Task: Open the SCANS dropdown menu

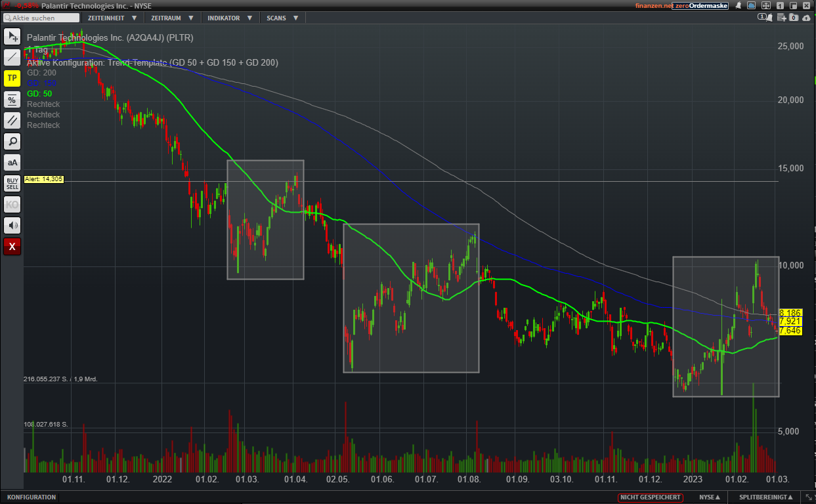Action: click(282, 18)
